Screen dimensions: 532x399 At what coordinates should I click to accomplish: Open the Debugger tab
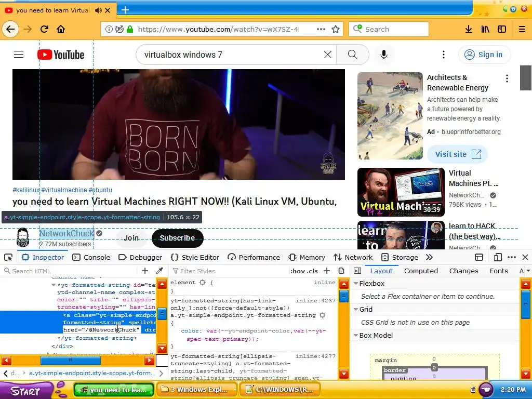point(140,257)
